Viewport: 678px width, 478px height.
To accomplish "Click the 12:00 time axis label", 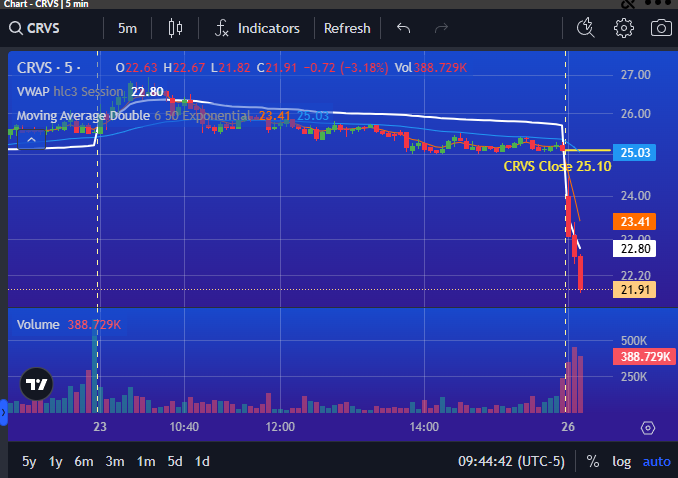I will click(280, 427).
